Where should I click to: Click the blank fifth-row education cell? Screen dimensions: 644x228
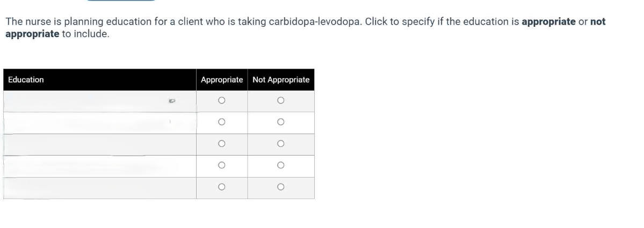tap(81, 188)
